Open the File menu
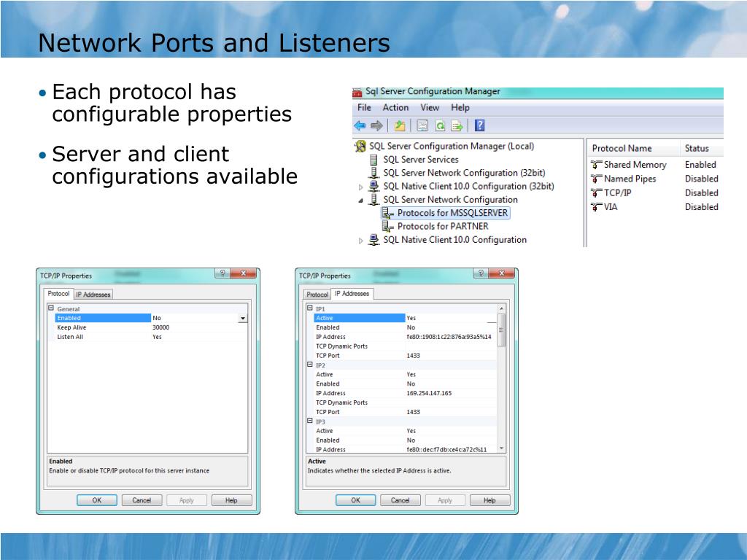Viewport: 747px width, 560px height. point(364,108)
